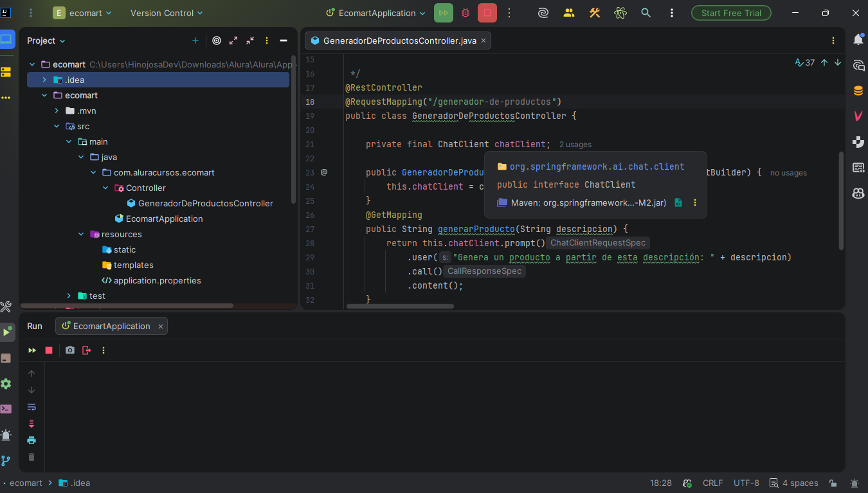Open the Notifications bell panel

click(x=858, y=40)
